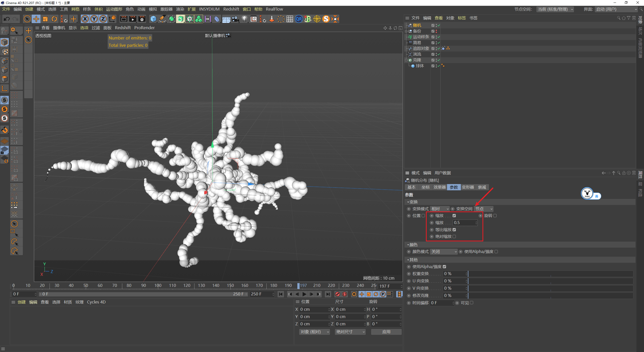Select the Rotate tool

click(x=54, y=19)
